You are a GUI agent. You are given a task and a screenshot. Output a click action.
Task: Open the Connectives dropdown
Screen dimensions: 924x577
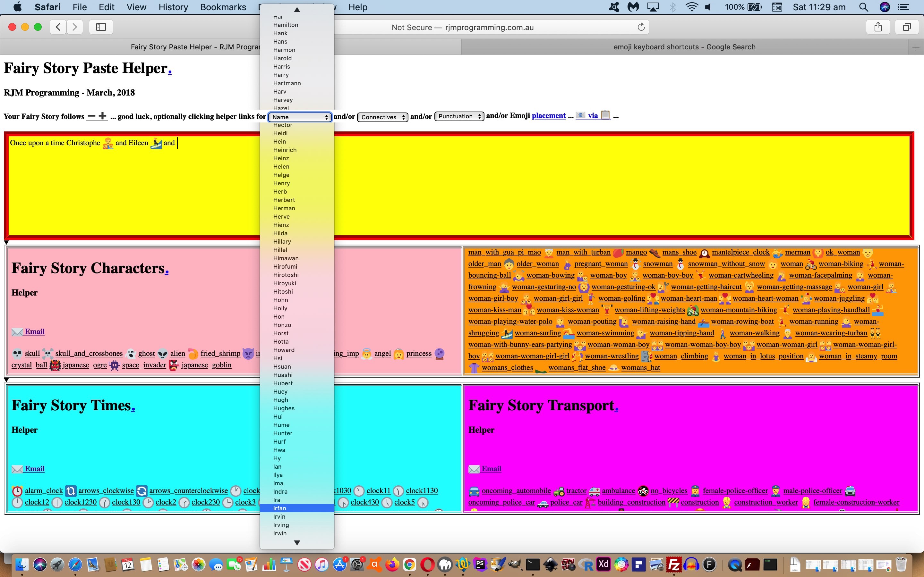click(382, 117)
